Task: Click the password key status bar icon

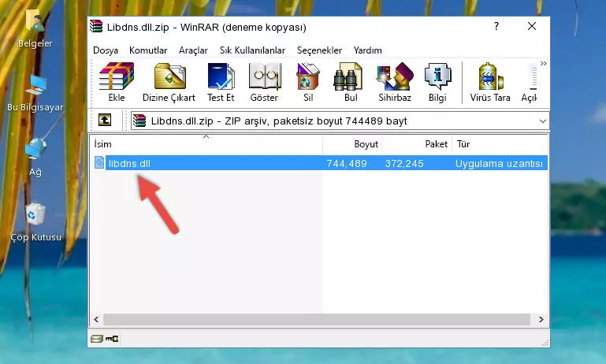Action: click(x=112, y=339)
